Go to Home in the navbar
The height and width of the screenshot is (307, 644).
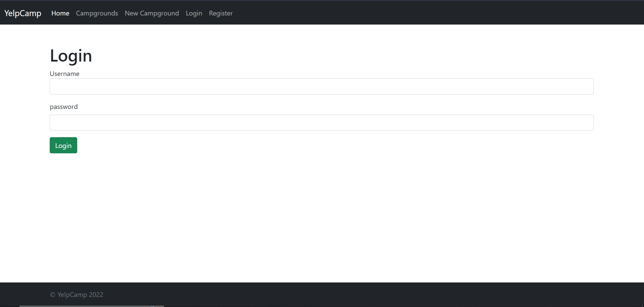(x=60, y=13)
